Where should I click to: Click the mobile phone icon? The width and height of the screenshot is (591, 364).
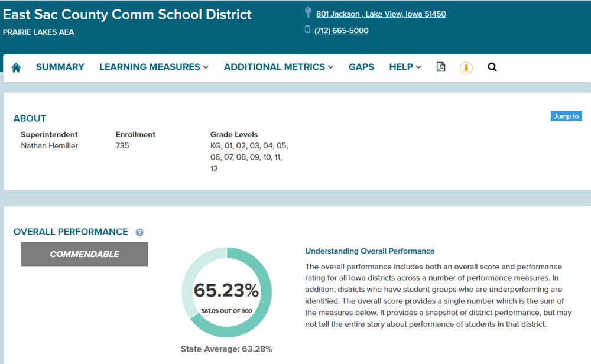(x=307, y=30)
